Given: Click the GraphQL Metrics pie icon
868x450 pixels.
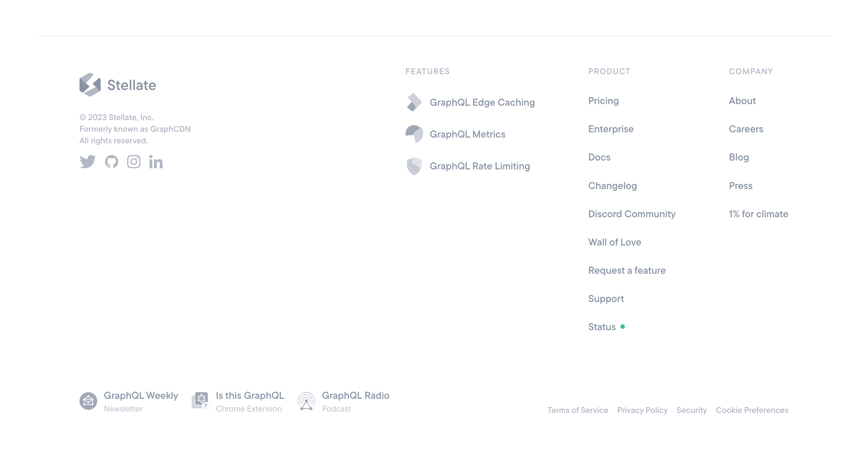Looking at the screenshot, I should [x=414, y=134].
